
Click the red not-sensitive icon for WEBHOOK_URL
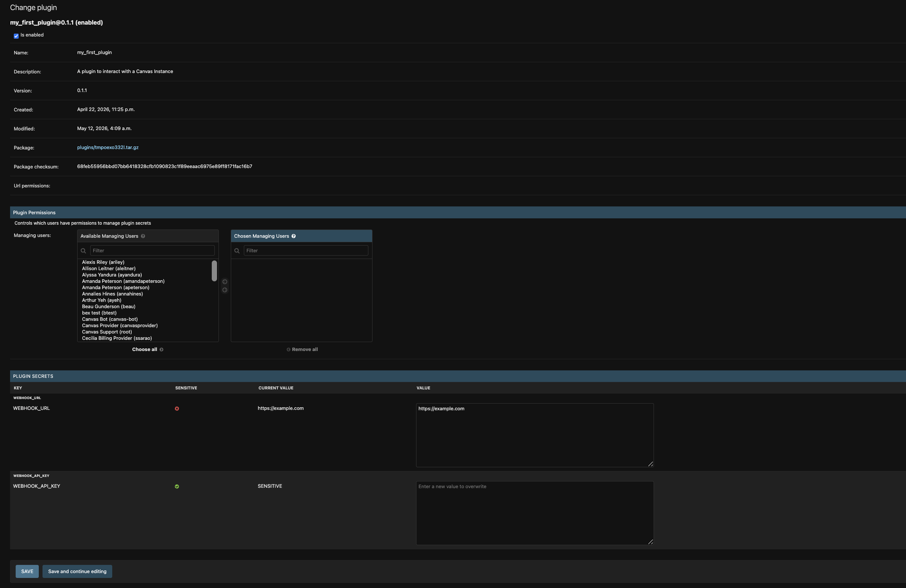click(177, 408)
